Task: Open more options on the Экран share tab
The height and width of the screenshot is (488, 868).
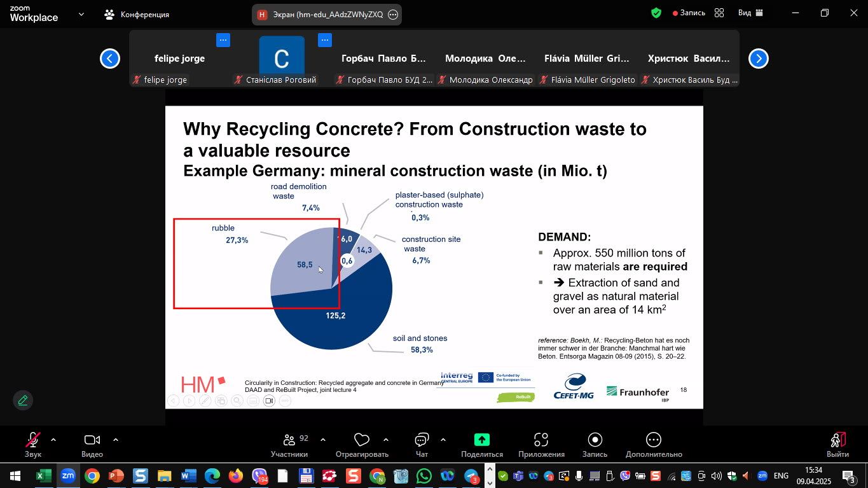Action: point(393,15)
